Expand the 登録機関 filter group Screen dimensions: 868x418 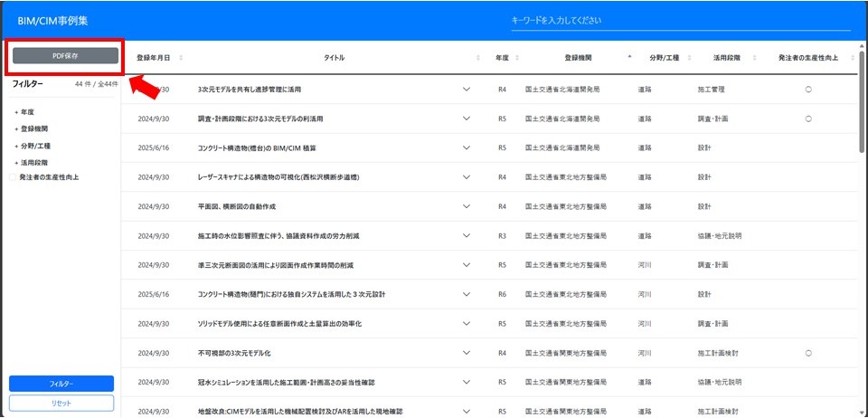15,129
